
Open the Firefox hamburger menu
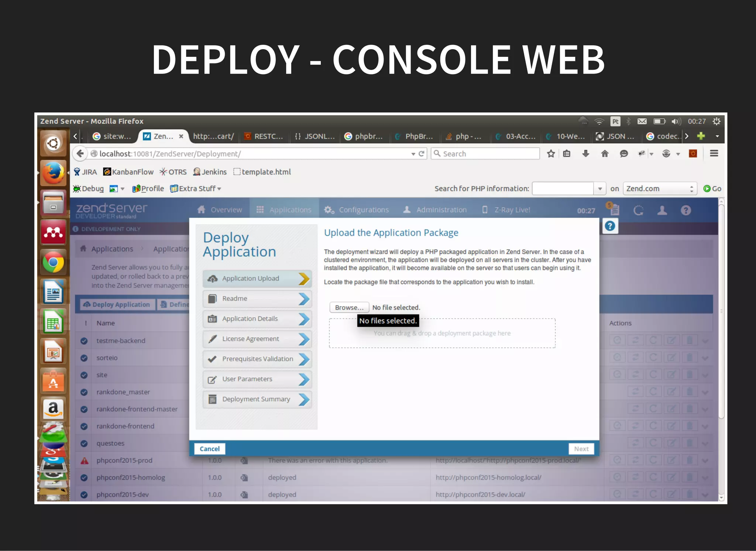(714, 153)
